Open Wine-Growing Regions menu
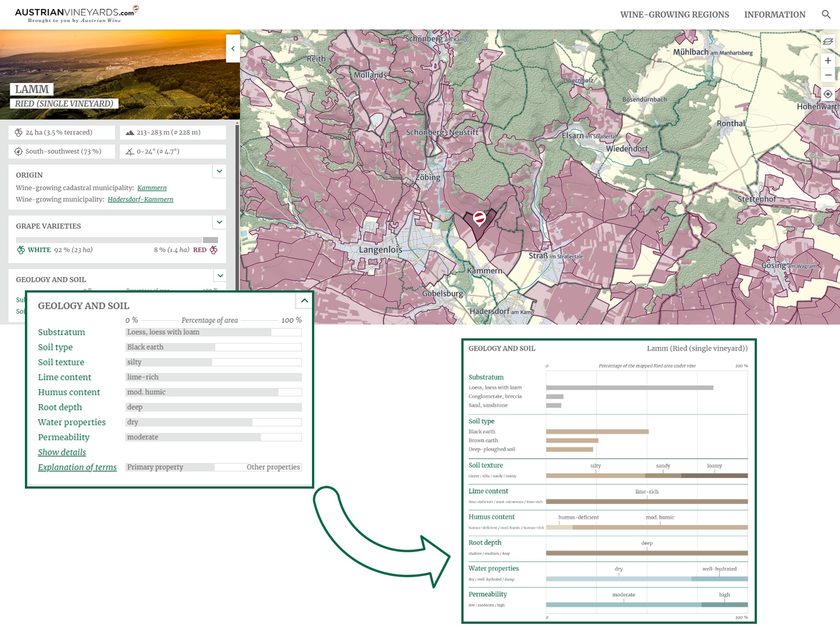 point(674,15)
